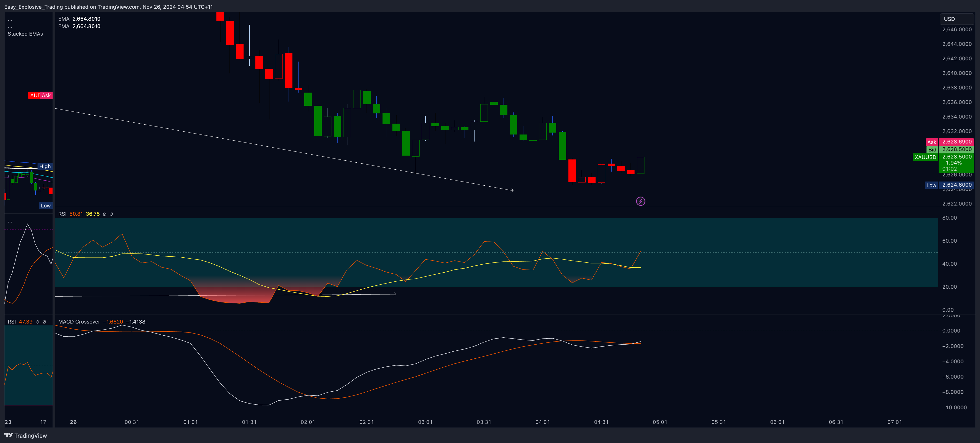Click RSI value 50.81
Screen dimensions: 980x443
(x=76, y=214)
